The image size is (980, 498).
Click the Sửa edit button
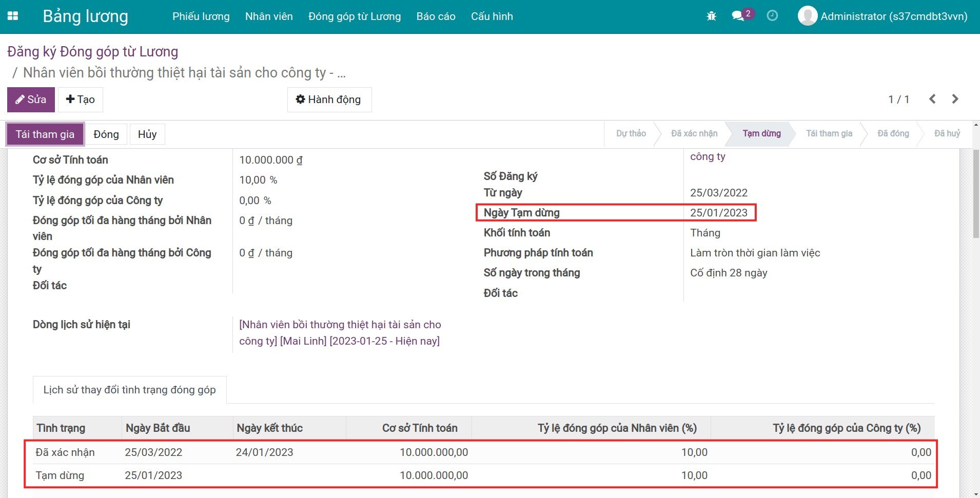pos(31,99)
